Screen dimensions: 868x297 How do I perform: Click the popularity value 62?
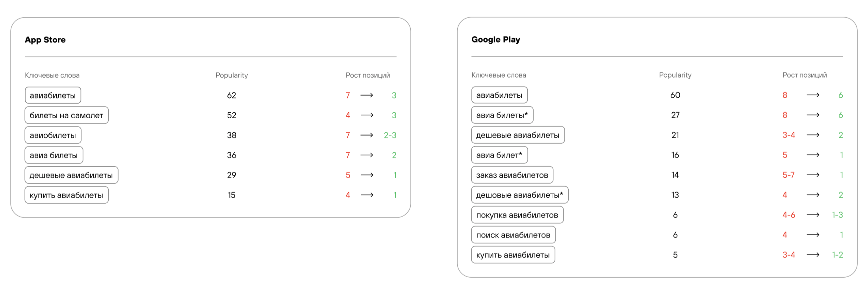tap(232, 95)
